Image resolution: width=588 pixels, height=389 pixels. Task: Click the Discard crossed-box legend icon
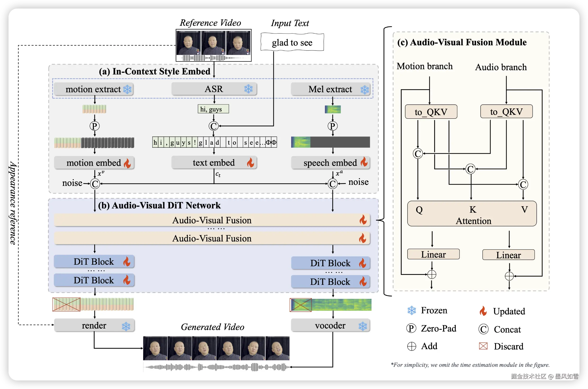(x=483, y=346)
